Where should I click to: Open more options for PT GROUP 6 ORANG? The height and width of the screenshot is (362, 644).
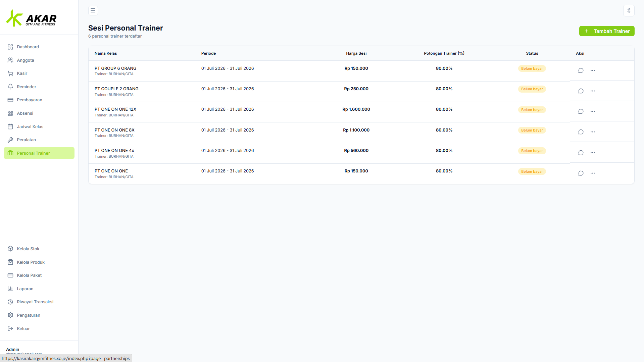(592, 70)
